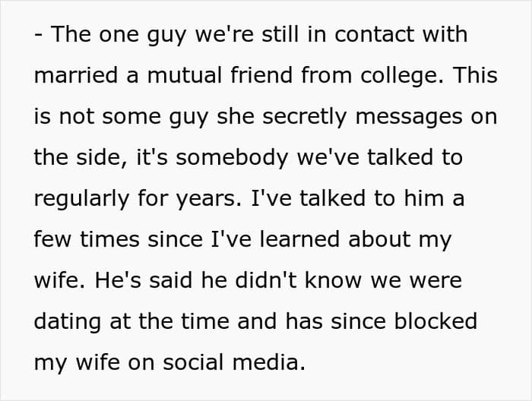Click the word "wife." starting seventh line
Screen dimensions: 532x401
tap(59, 280)
